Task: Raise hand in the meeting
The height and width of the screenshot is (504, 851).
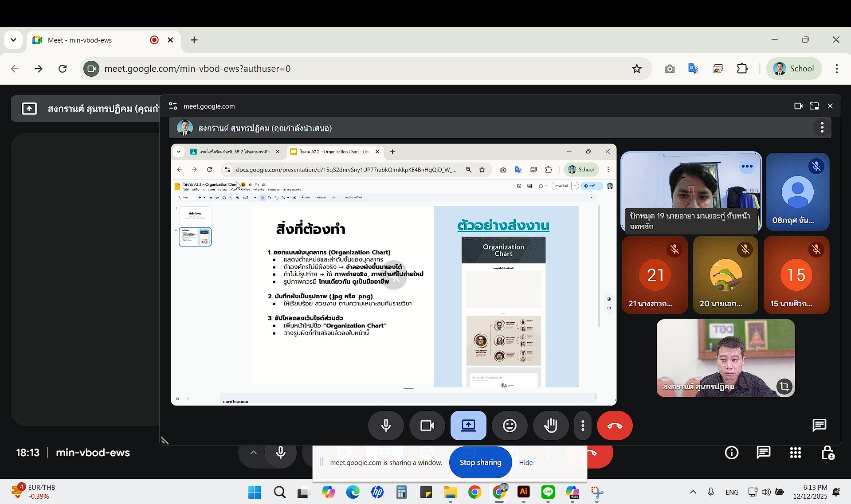Action: coord(551,426)
